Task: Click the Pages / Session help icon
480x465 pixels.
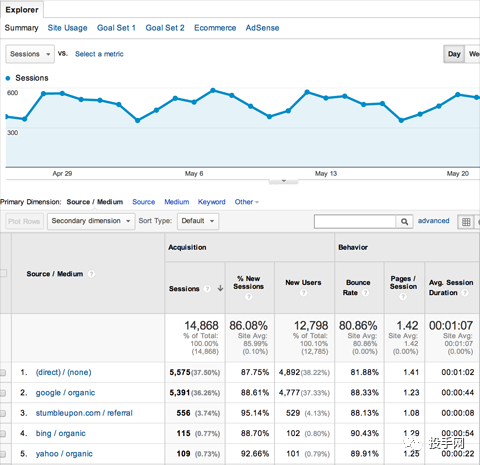Action: (403, 297)
